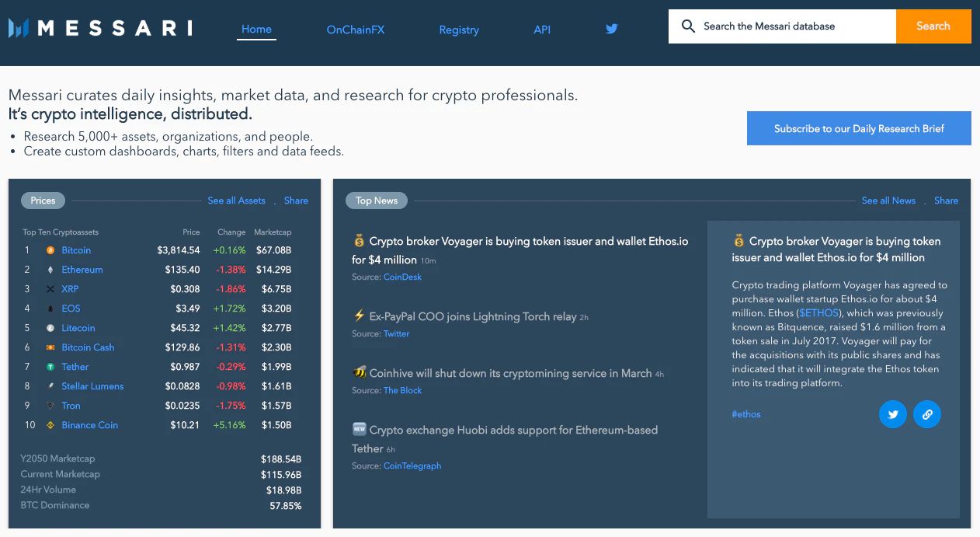Click the Prices panel label
Viewport: 980px width, 537px height.
(43, 201)
